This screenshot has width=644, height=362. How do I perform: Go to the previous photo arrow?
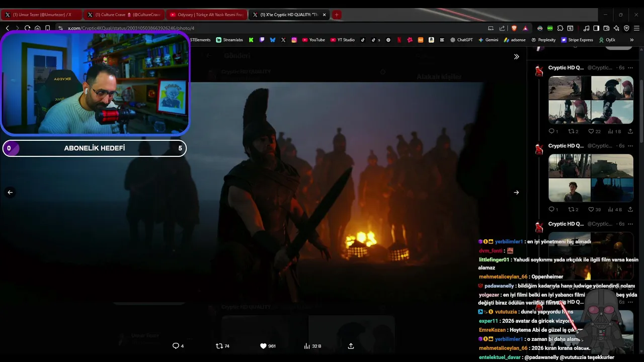click(x=10, y=192)
